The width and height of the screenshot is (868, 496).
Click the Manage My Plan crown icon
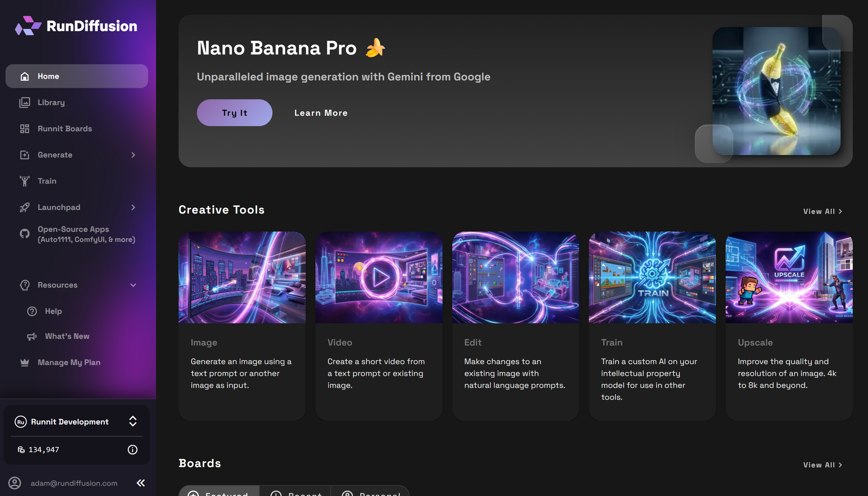click(x=25, y=362)
